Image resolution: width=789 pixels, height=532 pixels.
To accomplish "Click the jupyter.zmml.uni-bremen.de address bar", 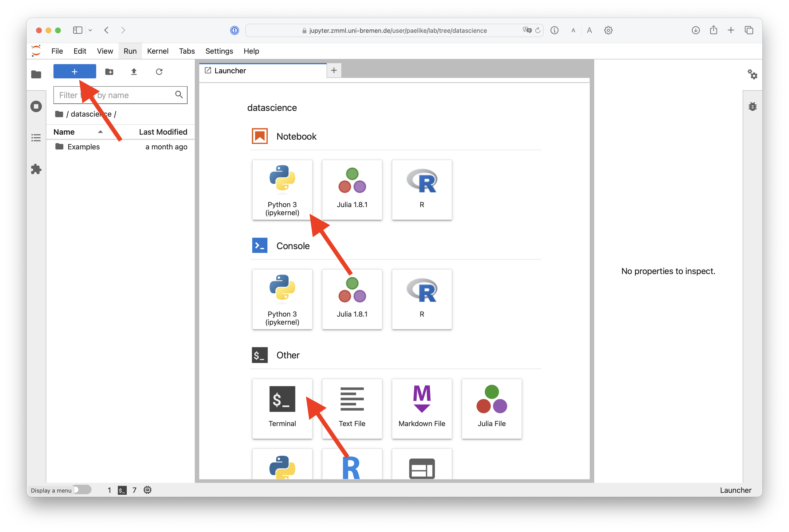I will pos(394,31).
